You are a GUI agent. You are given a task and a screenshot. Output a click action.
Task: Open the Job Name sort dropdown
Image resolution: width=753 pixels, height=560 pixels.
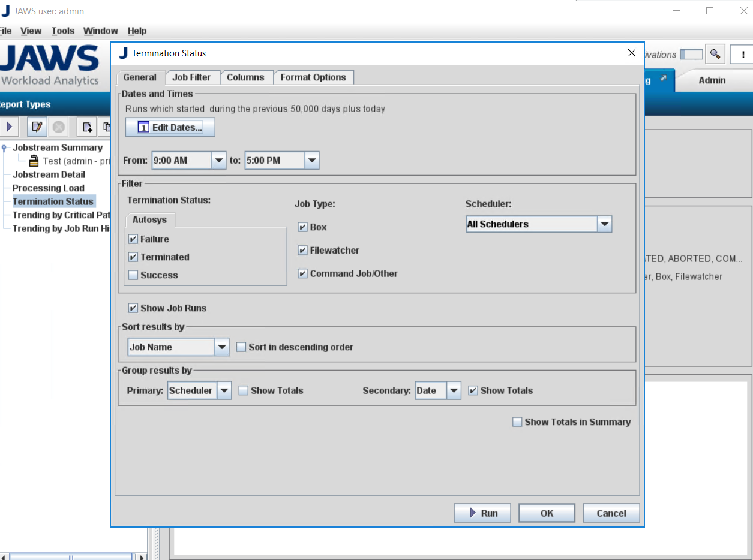tap(221, 347)
